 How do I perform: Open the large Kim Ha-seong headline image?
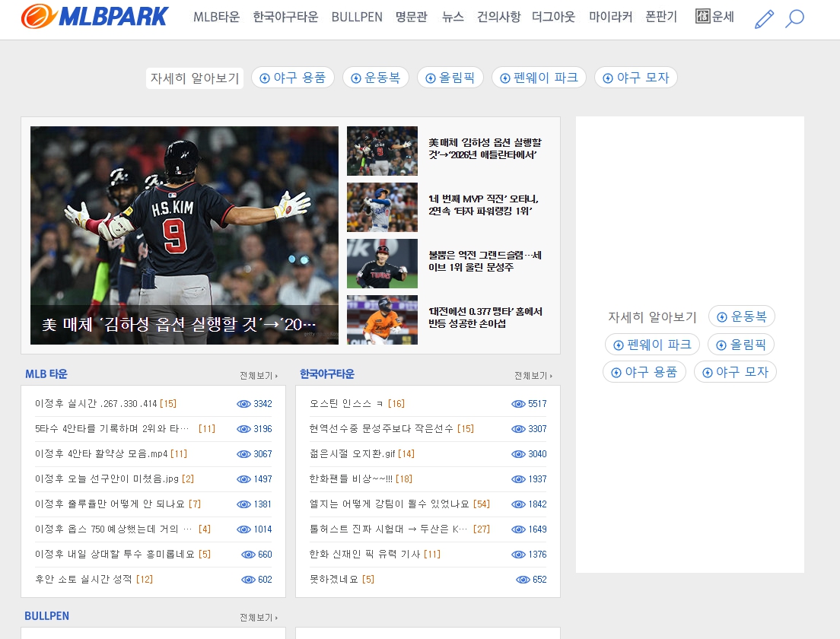click(184, 235)
